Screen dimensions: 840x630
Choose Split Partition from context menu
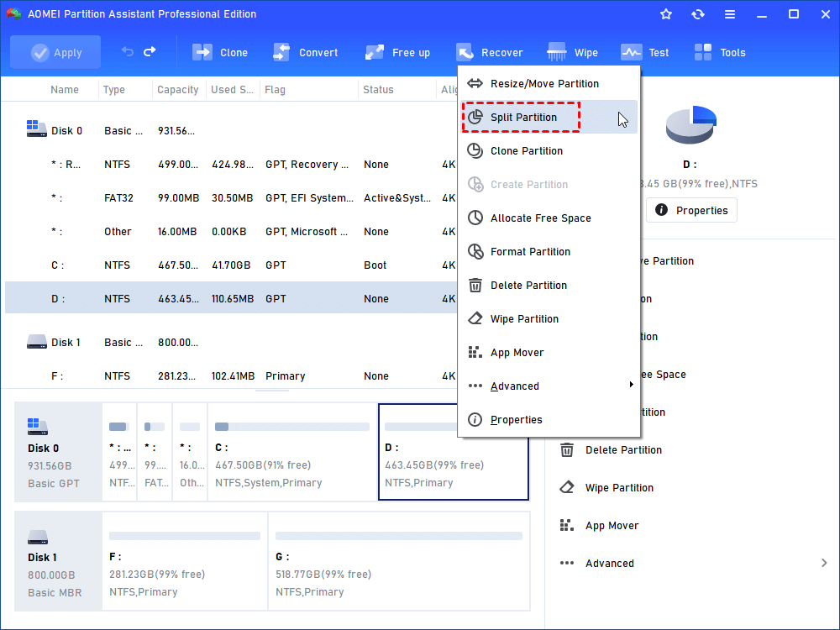pyautogui.click(x=549, y=117)
